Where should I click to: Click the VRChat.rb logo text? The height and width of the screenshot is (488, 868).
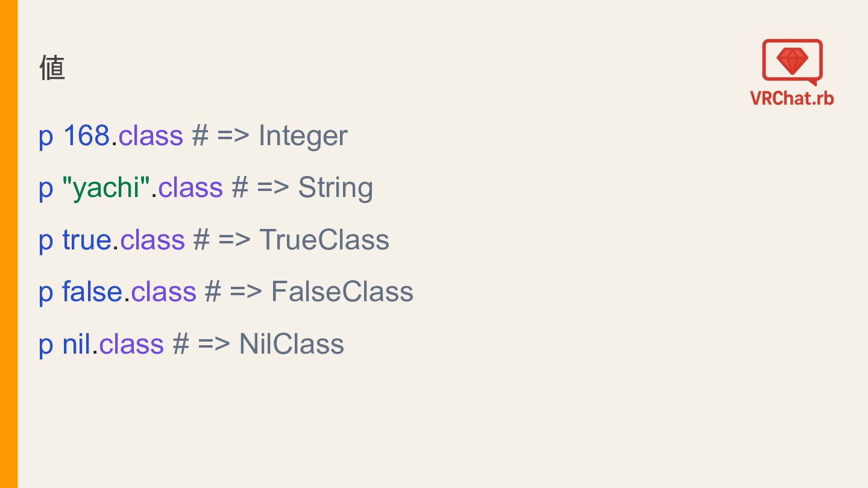(x=792, y=98)
